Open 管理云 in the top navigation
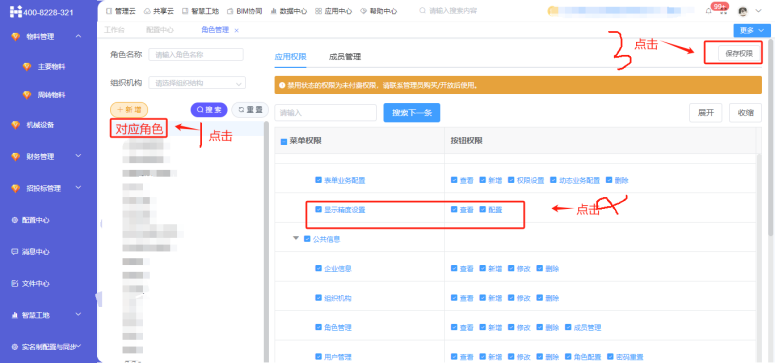The height and width of the screenshot is (364, 775). point(121,11)
